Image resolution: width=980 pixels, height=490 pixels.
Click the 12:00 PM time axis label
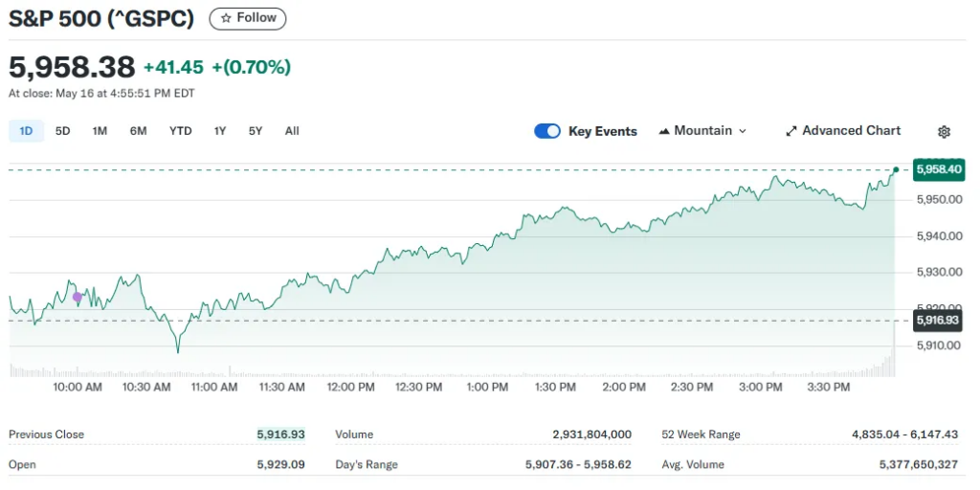click(350, 388)
